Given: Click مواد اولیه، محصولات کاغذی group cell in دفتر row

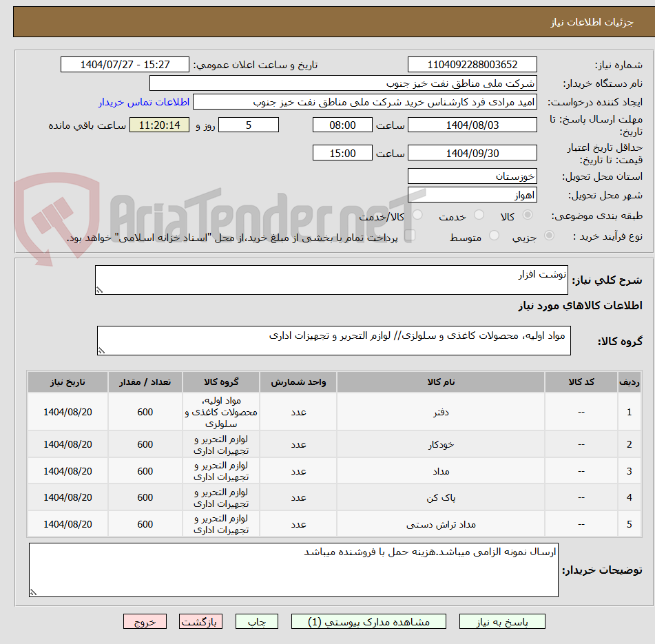Looking at the screenshot, I should click(x=221, y=412).
